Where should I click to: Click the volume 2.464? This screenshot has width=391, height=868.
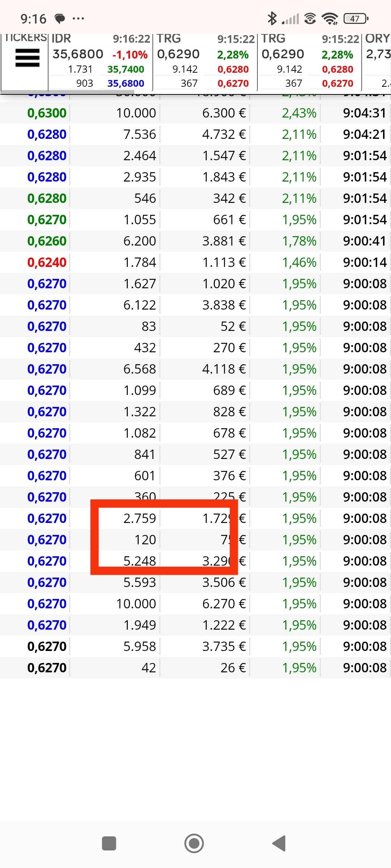[x=140, y=156]
